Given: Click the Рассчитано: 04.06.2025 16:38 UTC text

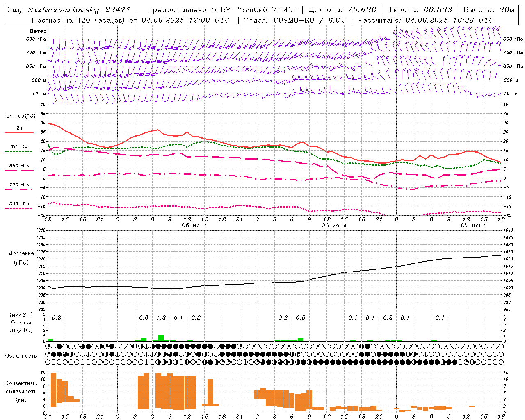Looking at the screenshot, I should (426, 20).
